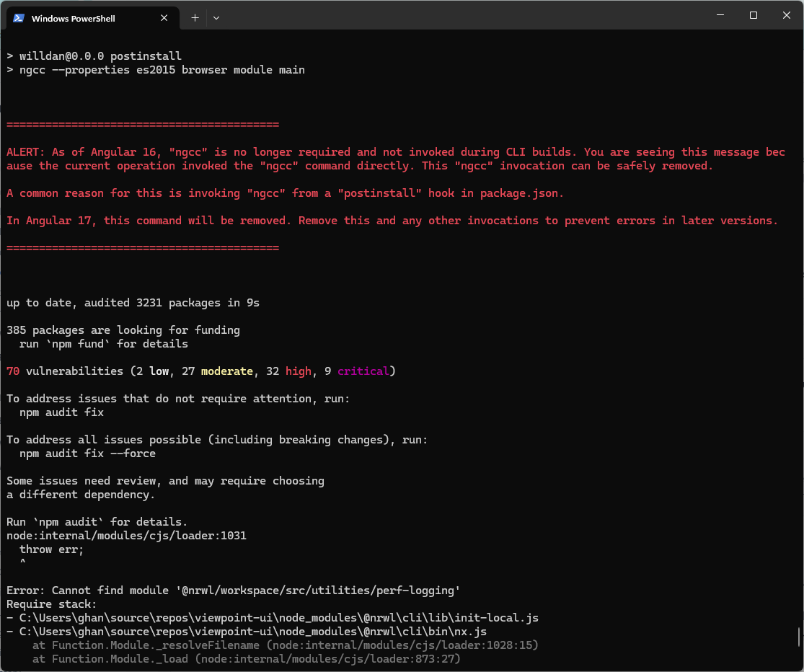Screen dimensions: 804x672
Task: Minimize the terminal window
Action: (720, 15)
